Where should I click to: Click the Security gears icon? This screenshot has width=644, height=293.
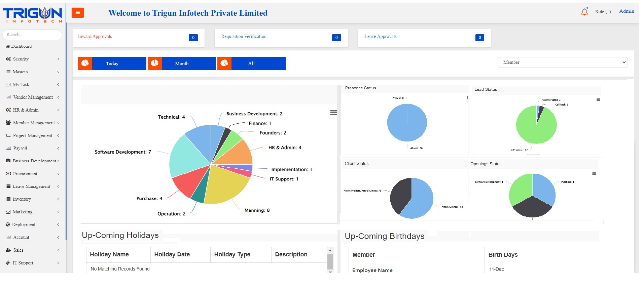point(8,59)
